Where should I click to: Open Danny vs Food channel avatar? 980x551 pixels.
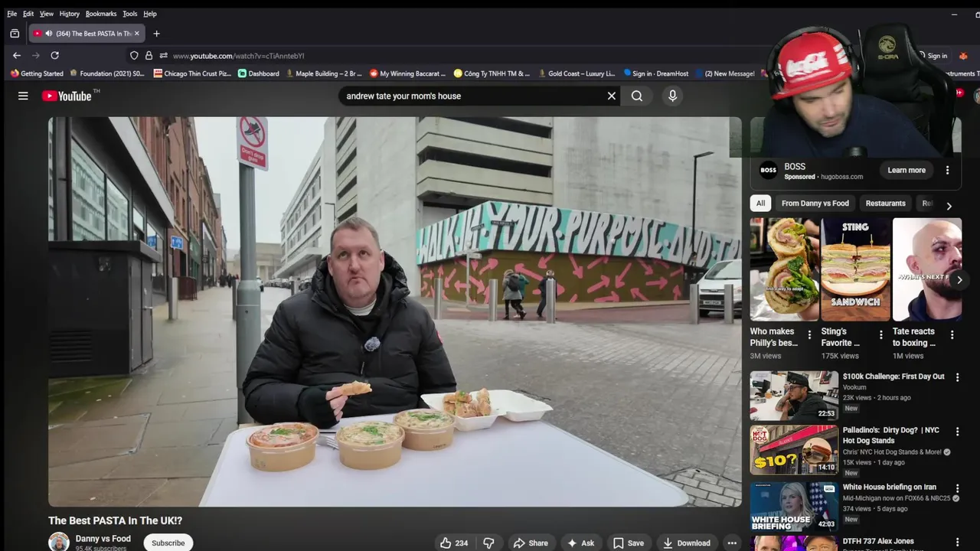(59, 542)
